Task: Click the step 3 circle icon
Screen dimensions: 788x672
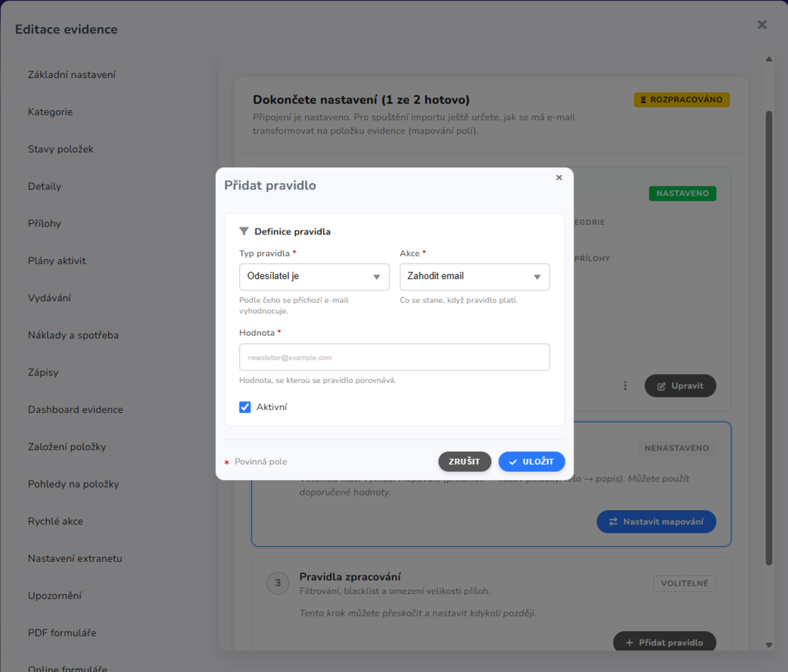Action: click(x=278, y=583)
